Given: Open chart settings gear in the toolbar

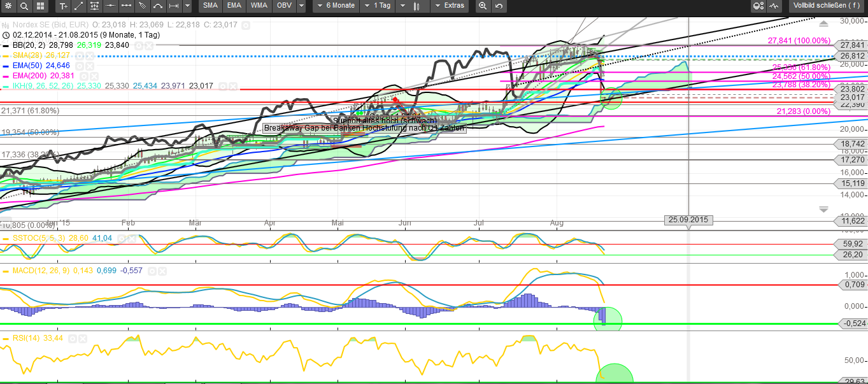Looking at the screenshot, I should pos(8,6).
